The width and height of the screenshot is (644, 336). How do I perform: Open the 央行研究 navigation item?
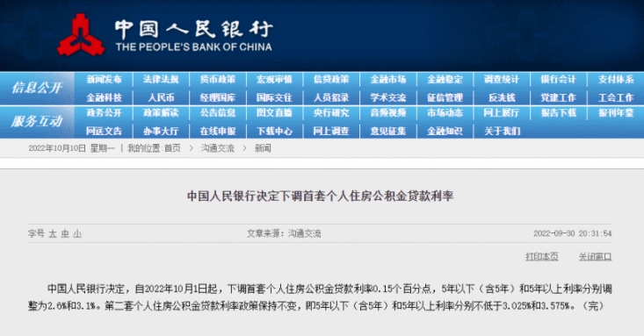pyautogui.click(x=331, y=113)
